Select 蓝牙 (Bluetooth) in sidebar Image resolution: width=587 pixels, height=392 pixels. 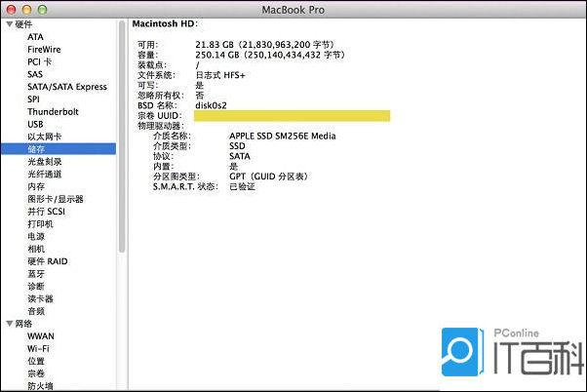[36, 274]
